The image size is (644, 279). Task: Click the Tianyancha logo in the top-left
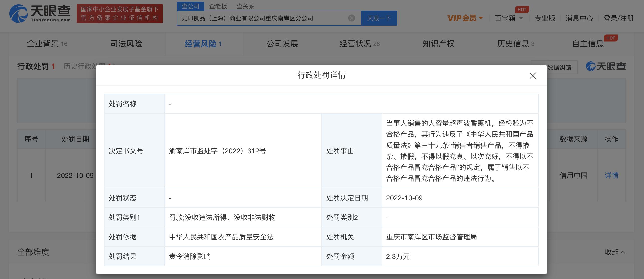[x=40, y=16]
